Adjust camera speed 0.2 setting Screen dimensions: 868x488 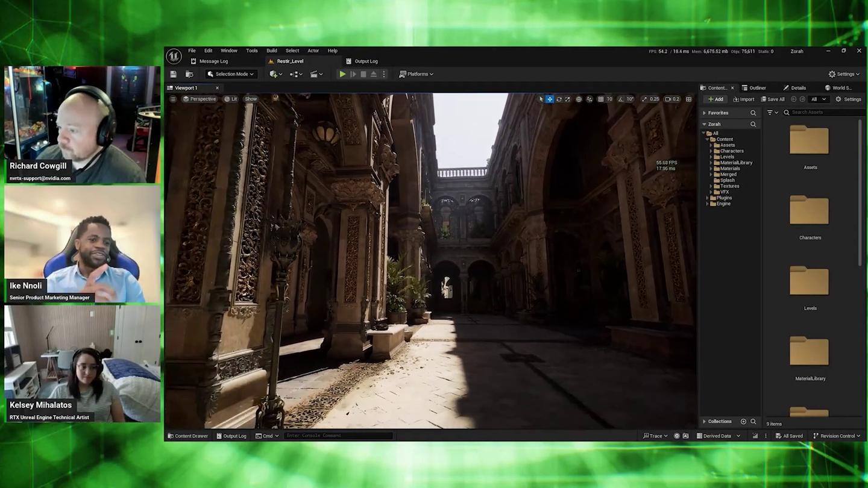[x=671, y=99]
